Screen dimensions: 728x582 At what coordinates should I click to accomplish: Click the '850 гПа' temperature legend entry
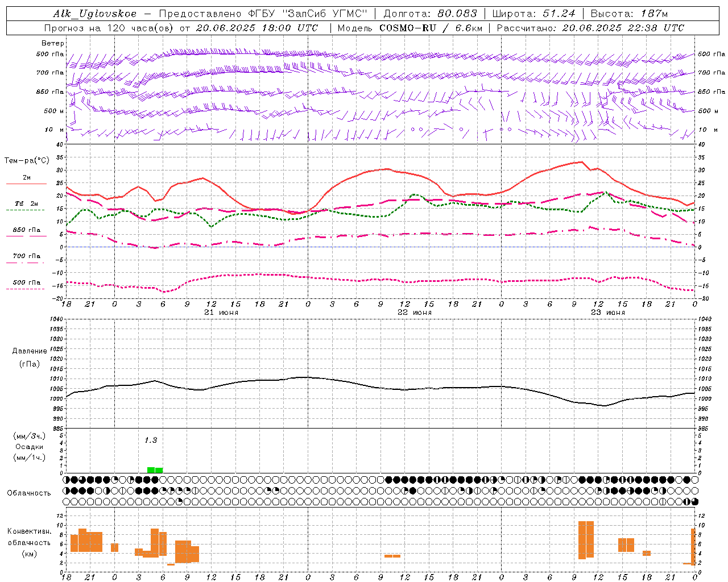coord(27,230)
